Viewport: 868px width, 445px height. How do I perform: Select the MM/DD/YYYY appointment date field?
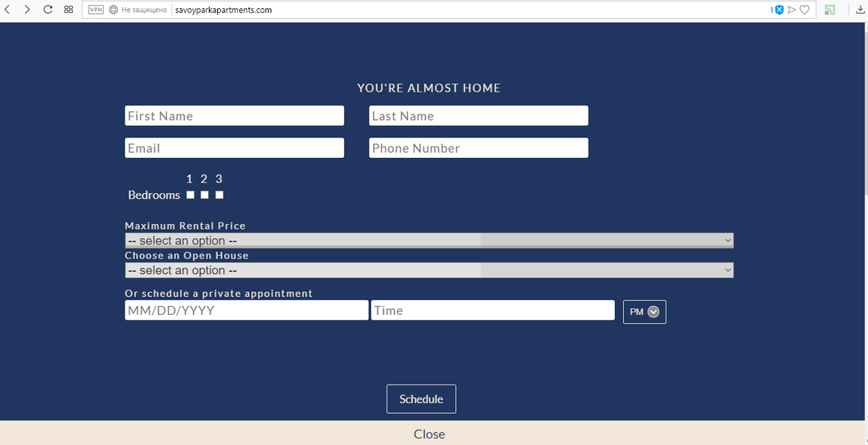pos(246,311)
